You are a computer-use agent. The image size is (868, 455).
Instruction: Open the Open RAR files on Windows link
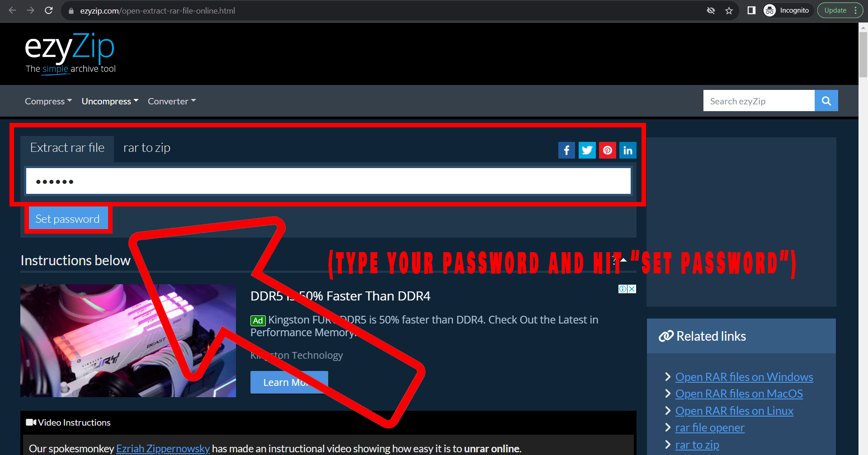pyautogui.click(x=744, y=376)
